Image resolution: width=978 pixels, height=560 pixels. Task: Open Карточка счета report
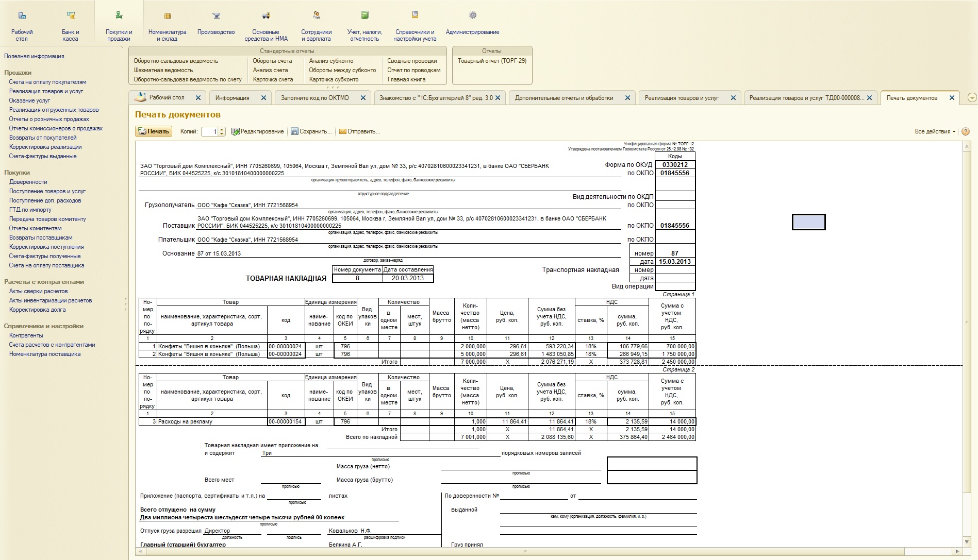click(x=273, y=79)
